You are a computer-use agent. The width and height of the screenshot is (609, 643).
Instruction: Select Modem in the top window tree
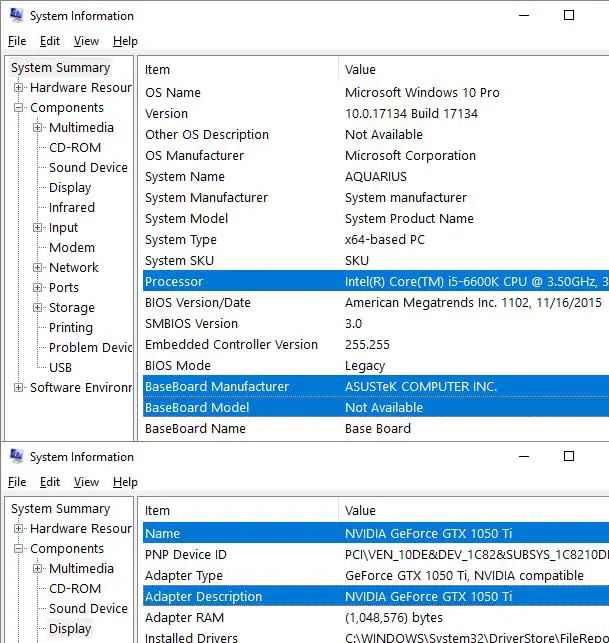[72, 248]
